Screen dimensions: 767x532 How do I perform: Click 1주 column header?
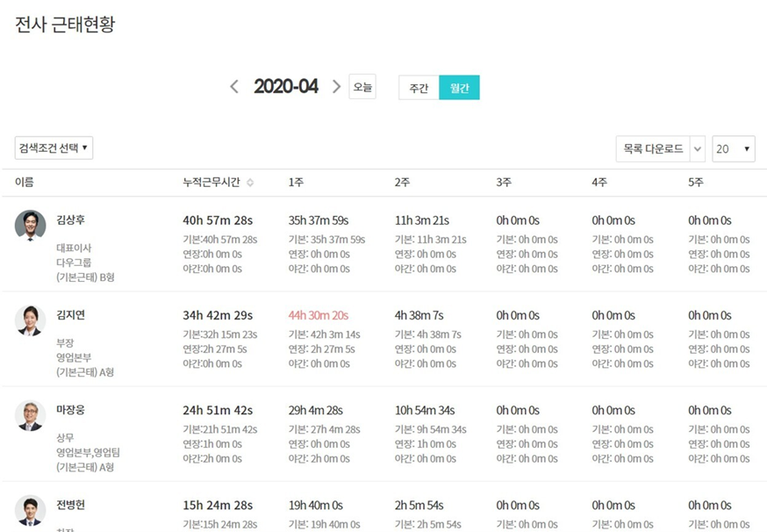tap(296, 182)
